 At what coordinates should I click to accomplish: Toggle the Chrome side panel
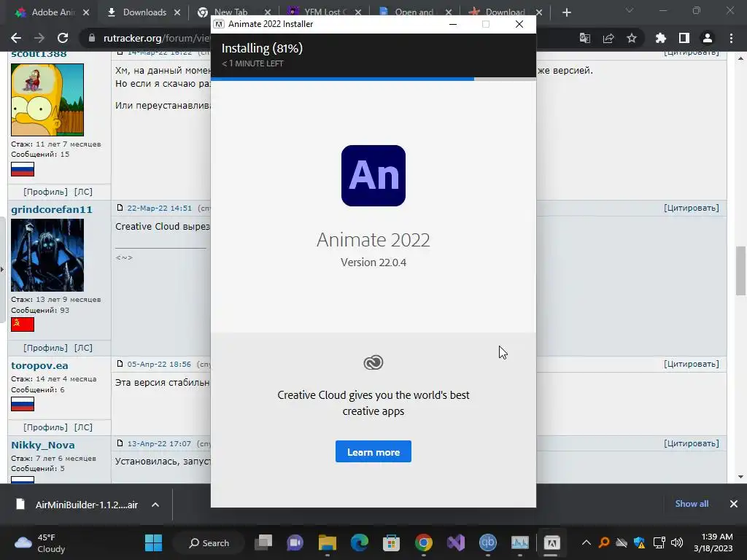tap(684, 38)
